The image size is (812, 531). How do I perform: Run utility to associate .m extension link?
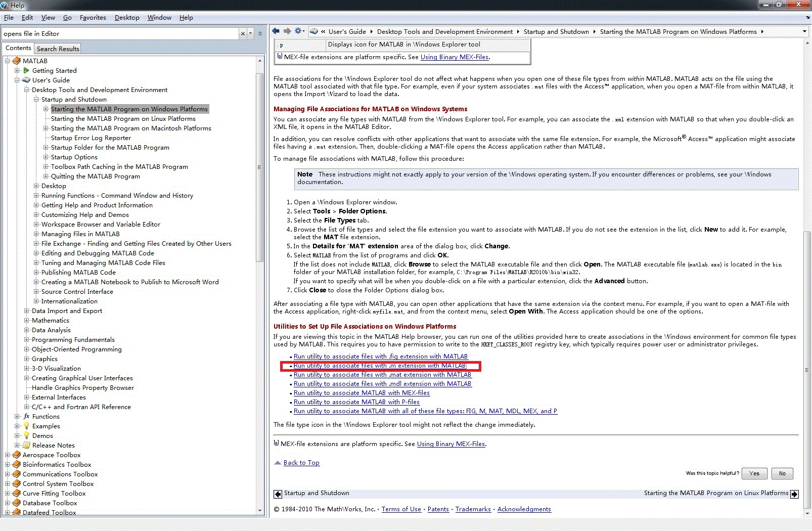pyautogui.click(x=380, y=365)
